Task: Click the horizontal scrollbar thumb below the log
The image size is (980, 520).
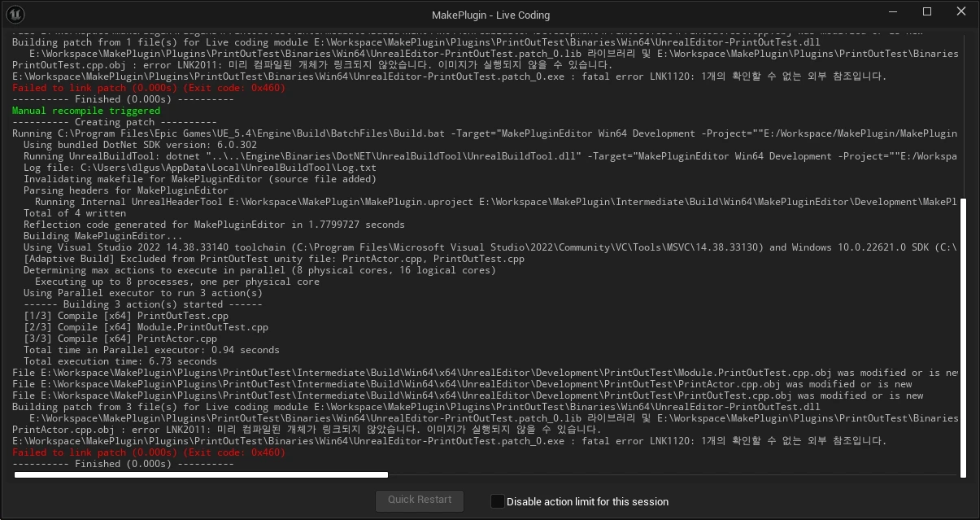Action: [201, 474]
